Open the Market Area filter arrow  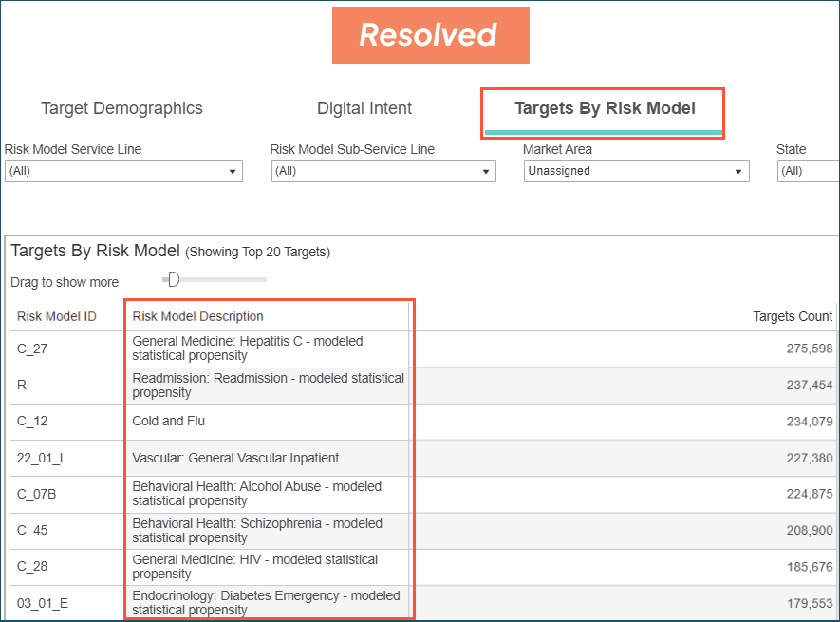738,171
